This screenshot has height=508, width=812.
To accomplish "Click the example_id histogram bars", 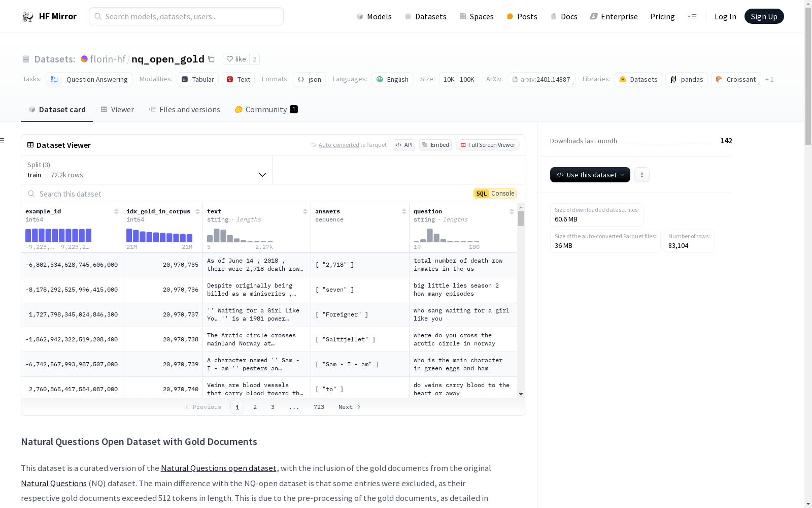I will pyautogui.click(x=58, y=235).
